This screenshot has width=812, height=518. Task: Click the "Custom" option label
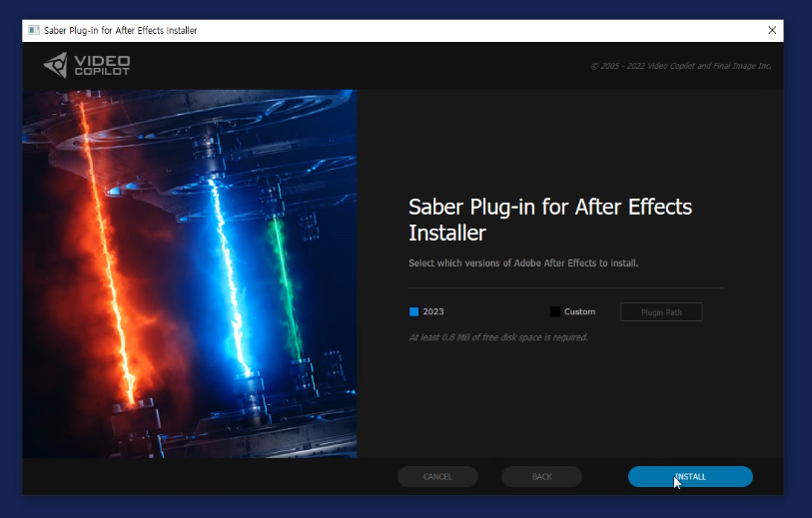(x=579, y=311)
